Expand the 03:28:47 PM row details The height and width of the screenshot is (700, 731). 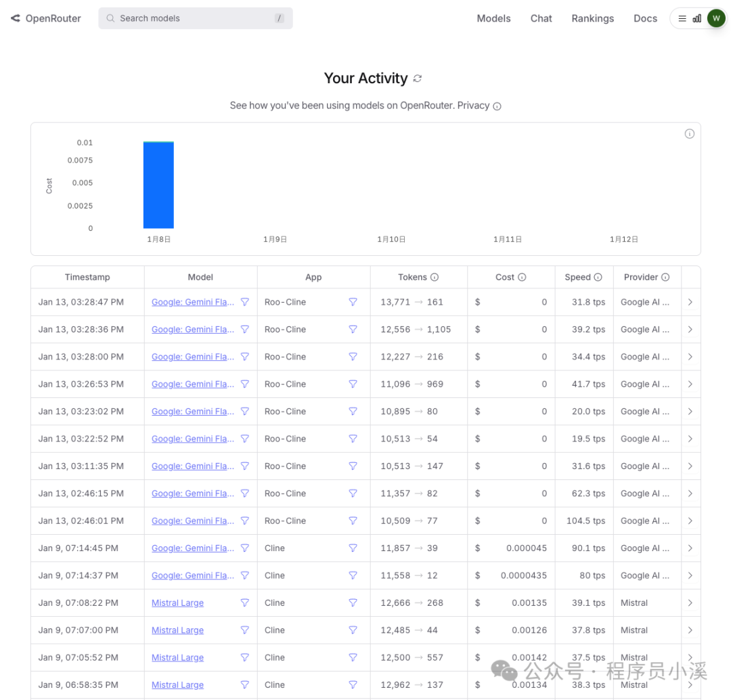click(690, 302)
